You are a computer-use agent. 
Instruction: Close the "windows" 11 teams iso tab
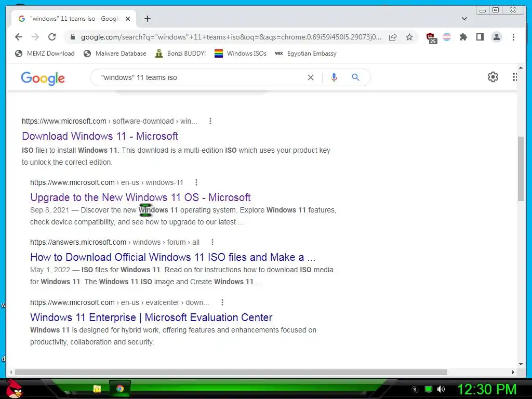(128, 19)
